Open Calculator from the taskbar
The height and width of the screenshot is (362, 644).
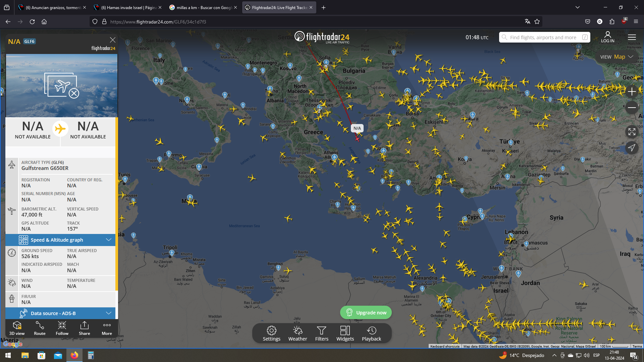pyautogui.click(x=91, y=355)
